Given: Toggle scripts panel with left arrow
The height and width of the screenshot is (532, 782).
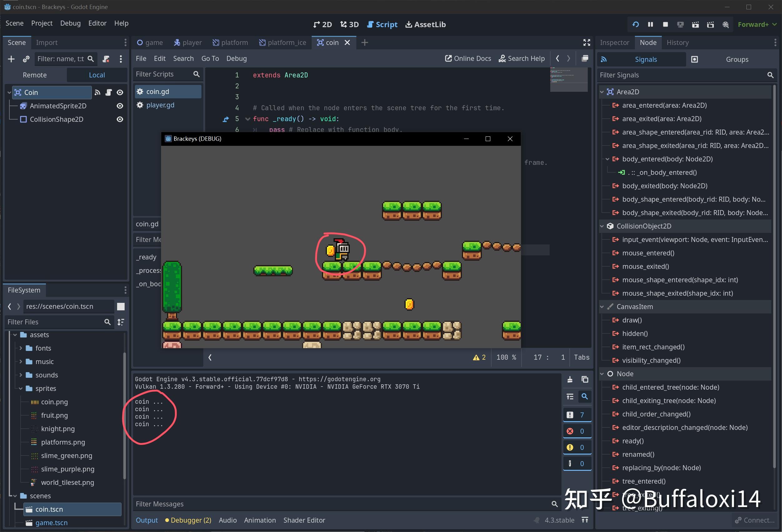Looking at the screenshot, I should tap(210, 357).
